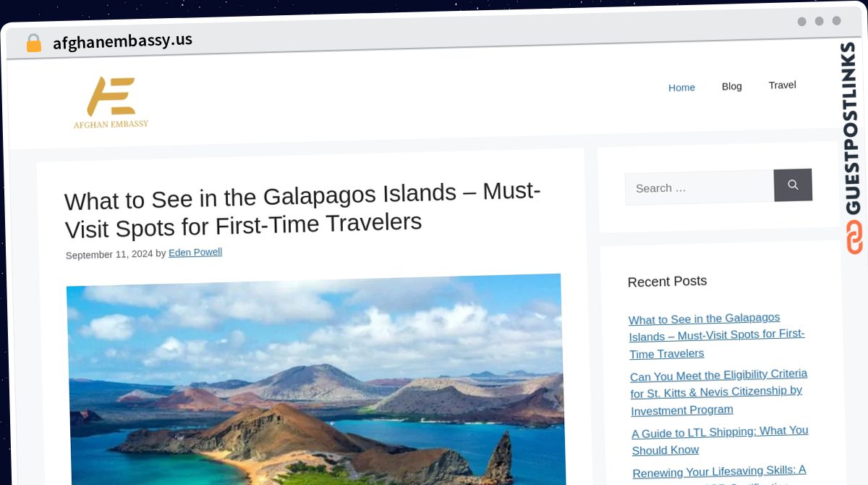
Task: Open the Blog menu item
Action: tap(731, 86)
